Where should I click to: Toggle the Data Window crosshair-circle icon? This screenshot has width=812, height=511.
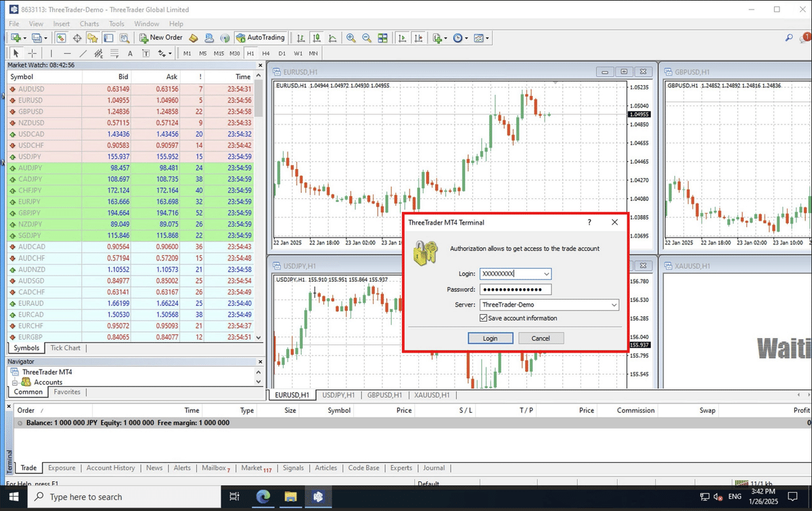[77, 38]
